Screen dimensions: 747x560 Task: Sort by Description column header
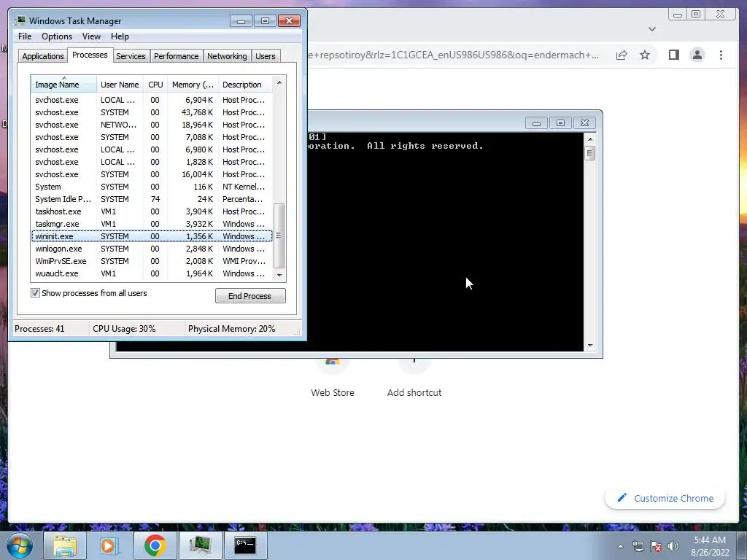[x=245, y=85]
